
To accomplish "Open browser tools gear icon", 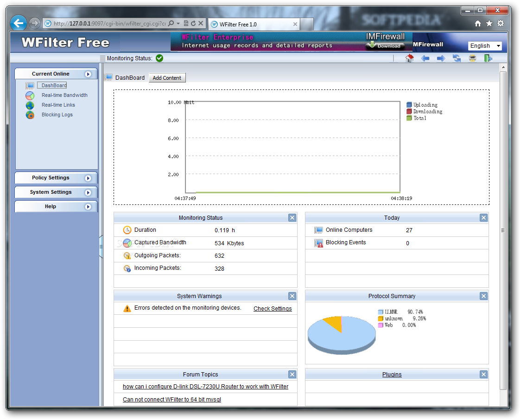I will (501, 23).
